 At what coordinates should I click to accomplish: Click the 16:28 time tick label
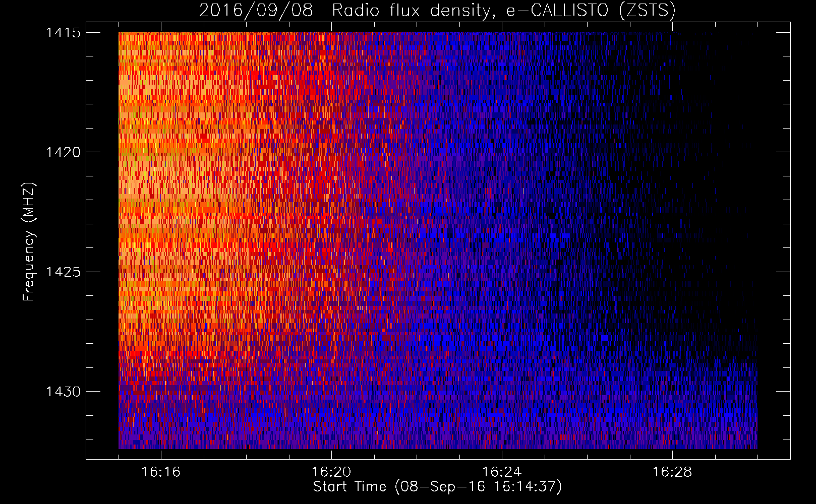[x=672, y=472]
